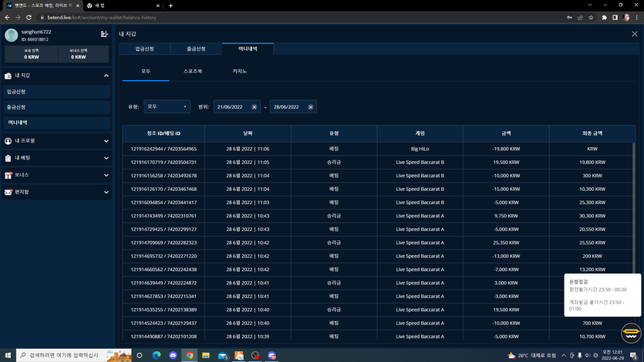The image size is (644, 362).
Task: Open 입금신청 in the left menu
Action: (x=56, y=92)
